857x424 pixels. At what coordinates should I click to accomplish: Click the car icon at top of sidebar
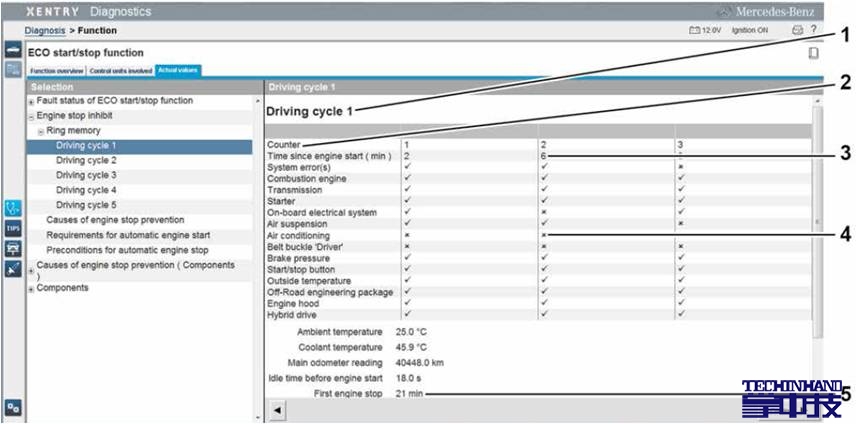click(x=12, y=49)
